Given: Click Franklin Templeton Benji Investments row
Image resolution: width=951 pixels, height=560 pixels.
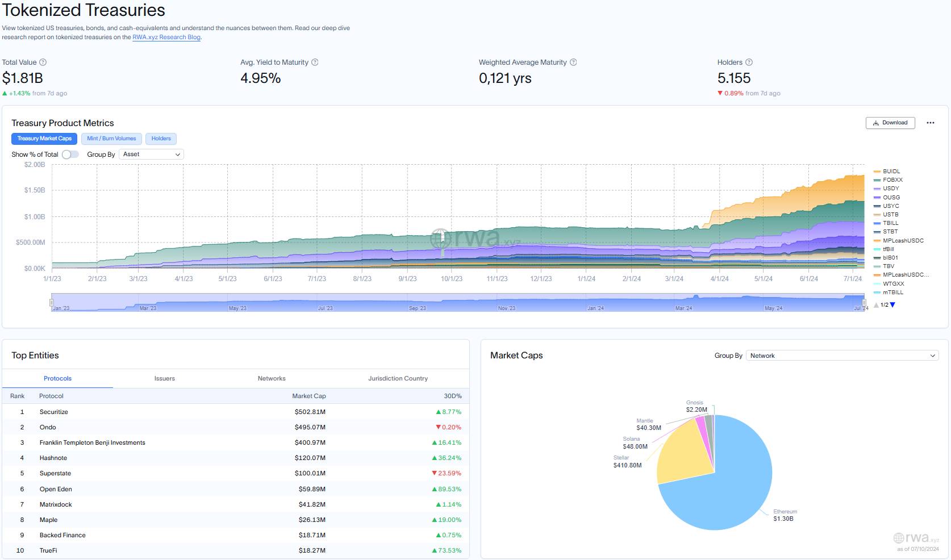Looking at the screenshot, I should click(x=236, y=442).
